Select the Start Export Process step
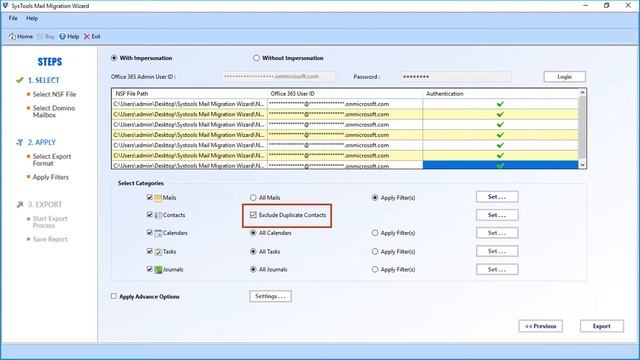This screenshot has width=640, height=360. tap(50, 222)
